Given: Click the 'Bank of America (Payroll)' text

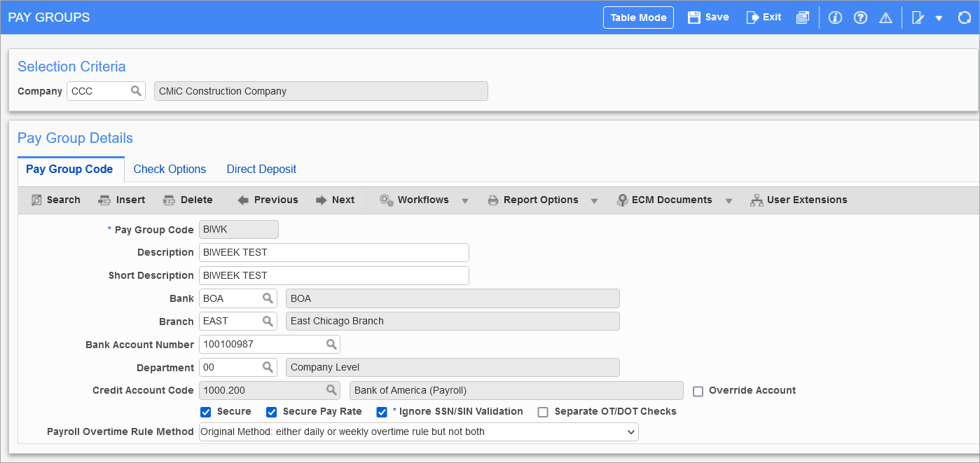Looking at the screenshot, I should (x=410, y=390).
